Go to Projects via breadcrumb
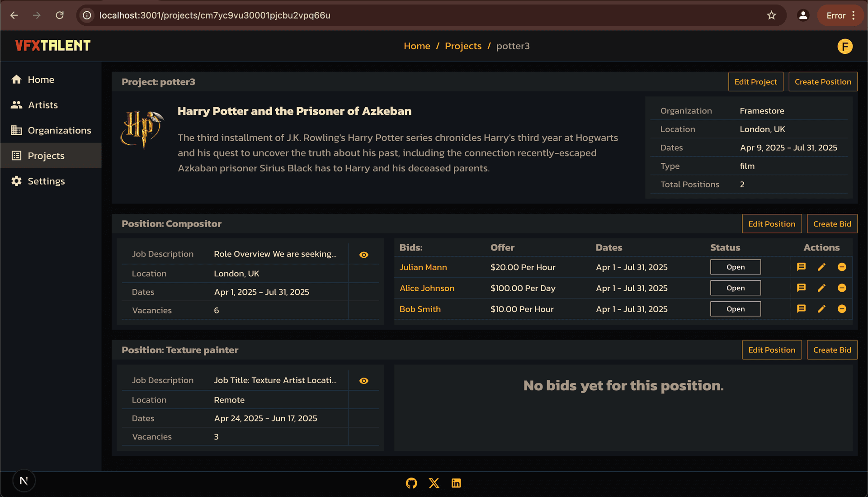868x497 pixels. [463, 46]
